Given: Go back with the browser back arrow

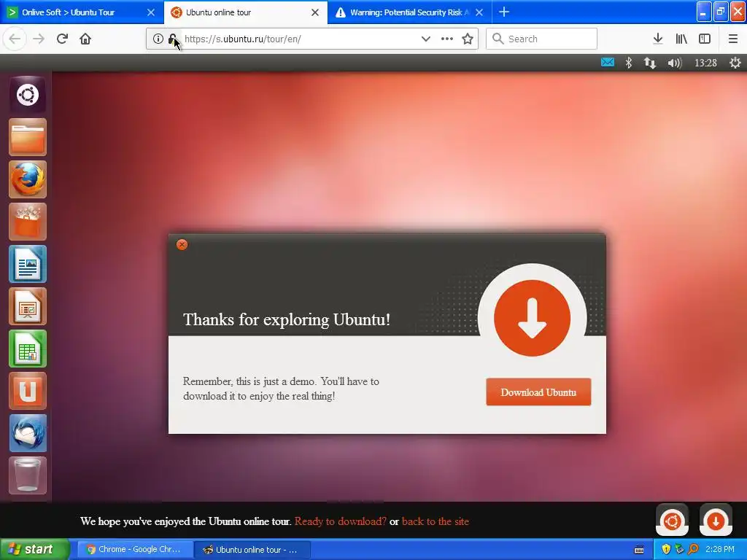Looking at the screenshot, I should (15, 39).
